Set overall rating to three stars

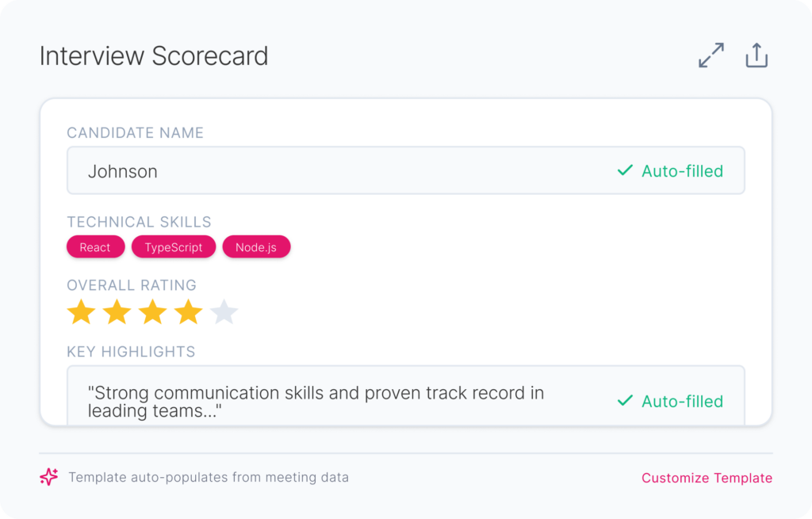[x=152, y=312]
